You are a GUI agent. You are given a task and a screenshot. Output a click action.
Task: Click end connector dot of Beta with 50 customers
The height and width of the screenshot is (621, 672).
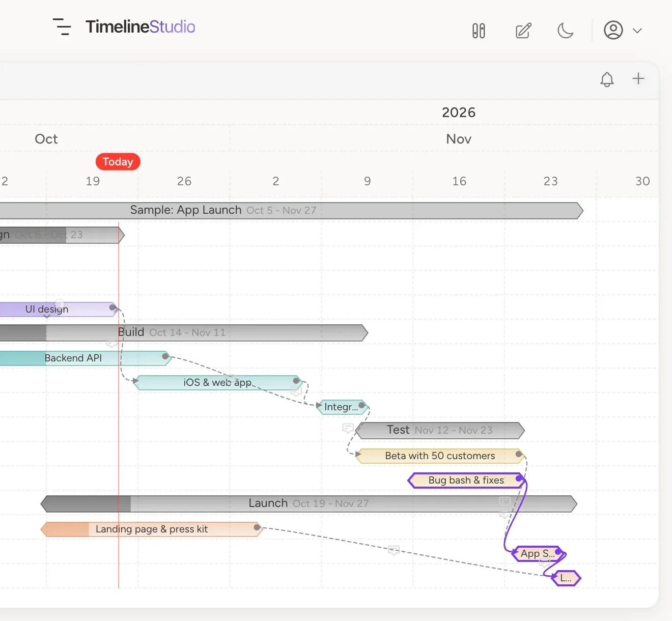519,454
